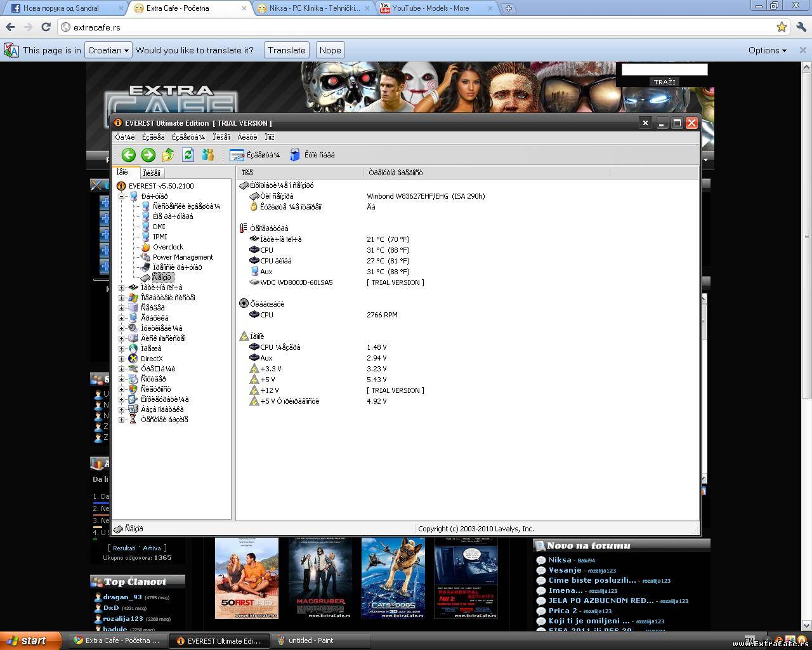The width and height of the screenshot is (812, 650).
Task: Click the Up level arrow icon in EVEREST
Action: point(168,155)
